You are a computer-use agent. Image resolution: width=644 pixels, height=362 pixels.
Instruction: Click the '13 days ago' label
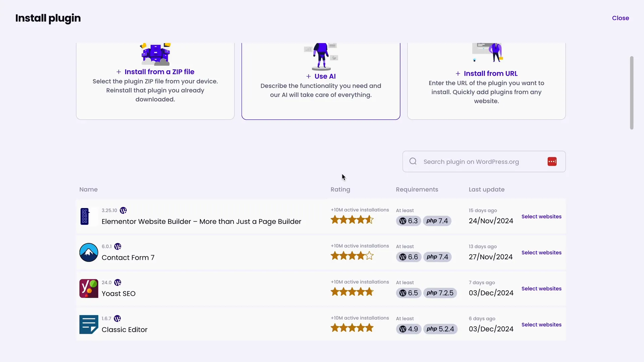[483, 246]
